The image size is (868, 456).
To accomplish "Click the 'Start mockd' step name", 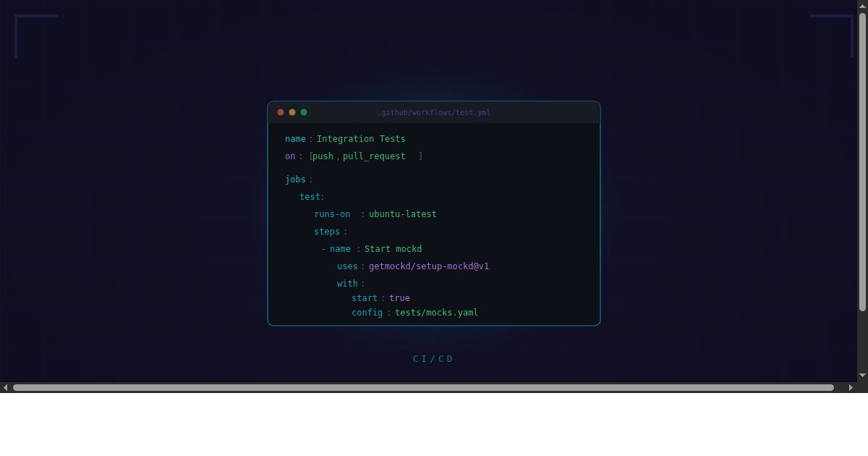I will 393,249.
